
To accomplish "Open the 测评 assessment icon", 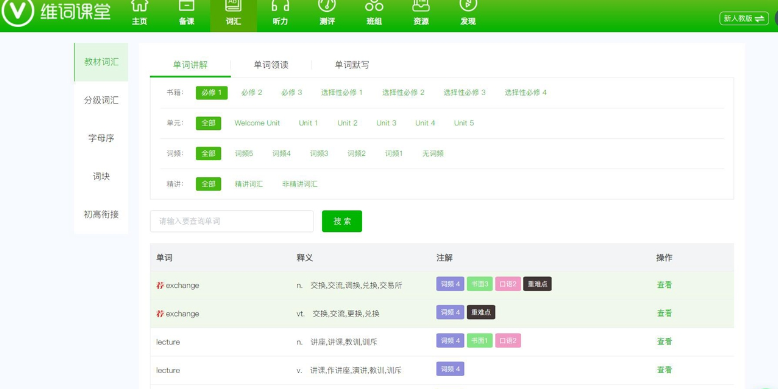I will 327,6.
